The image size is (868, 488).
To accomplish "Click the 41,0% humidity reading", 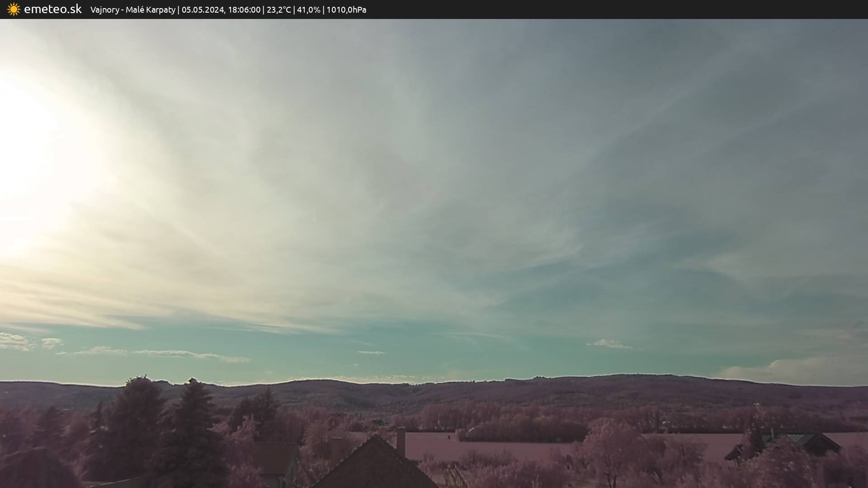I will point(308,9).
